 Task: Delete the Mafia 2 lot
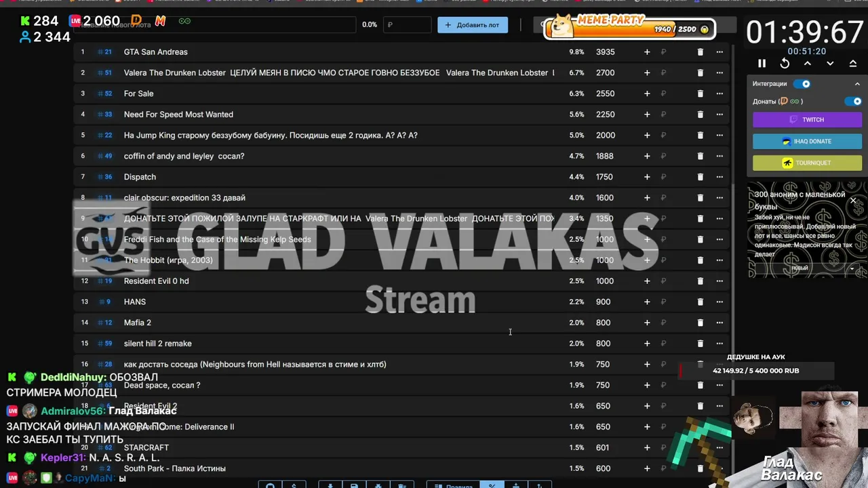point(701,323)
